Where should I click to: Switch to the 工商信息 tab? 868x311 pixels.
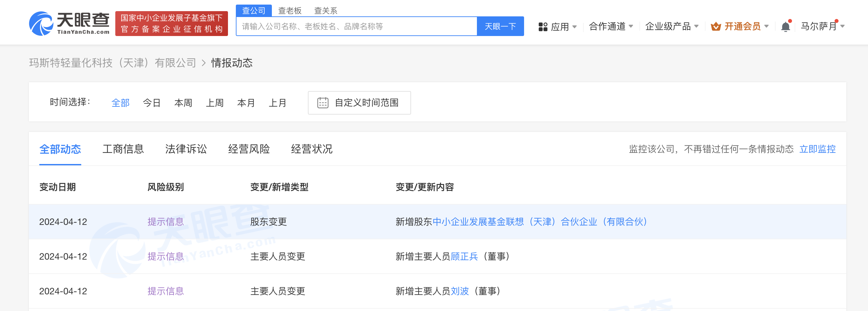click(x=123, y=149)
